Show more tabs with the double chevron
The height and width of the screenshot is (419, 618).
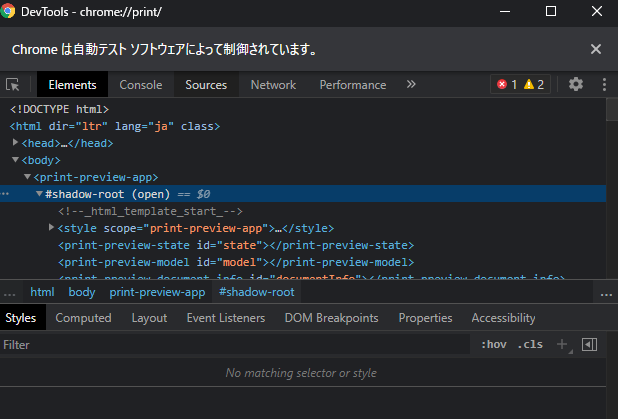pos(411,84)
